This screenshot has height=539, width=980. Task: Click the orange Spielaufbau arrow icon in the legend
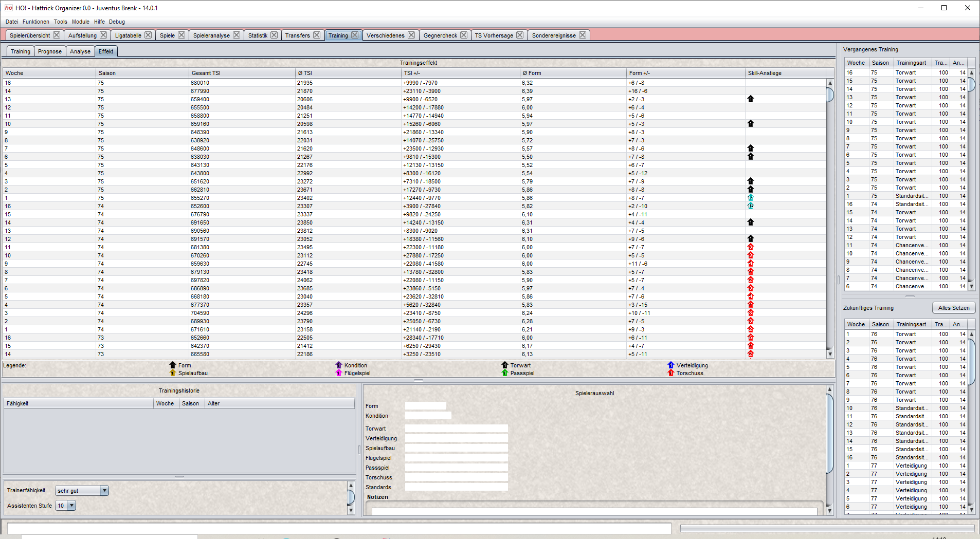[173, 373]
